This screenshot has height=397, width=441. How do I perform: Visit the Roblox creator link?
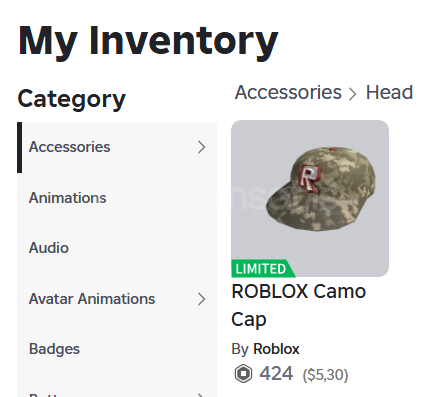pyautogui.click(x=276, y=349)
